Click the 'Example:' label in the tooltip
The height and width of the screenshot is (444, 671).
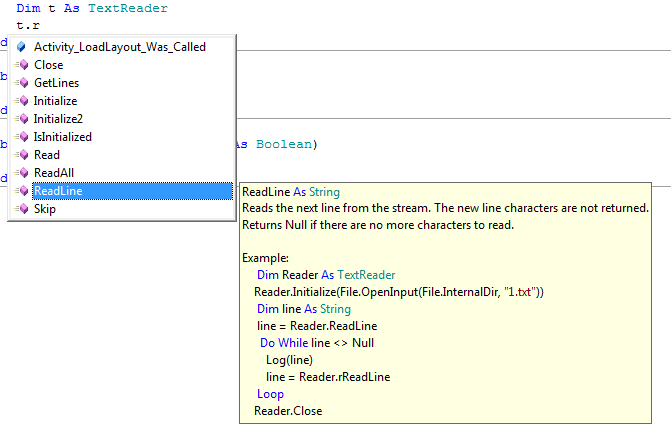coord(265,258)
